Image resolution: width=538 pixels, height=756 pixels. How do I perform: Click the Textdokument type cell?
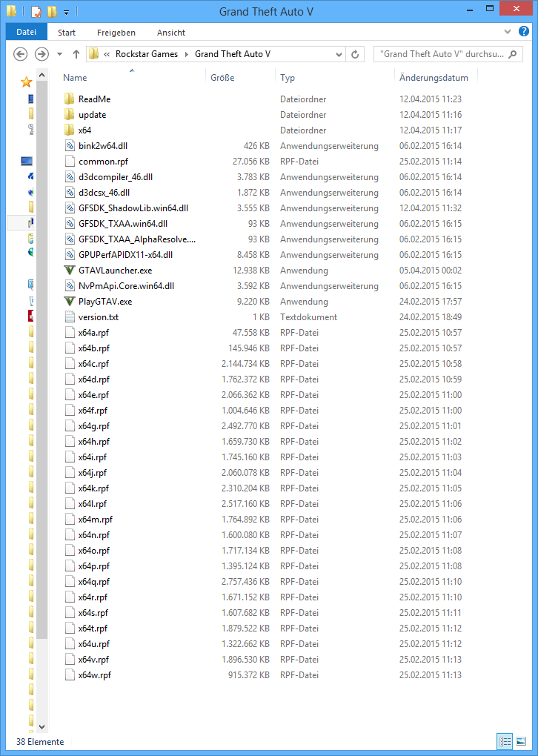[x=308, y=317]
